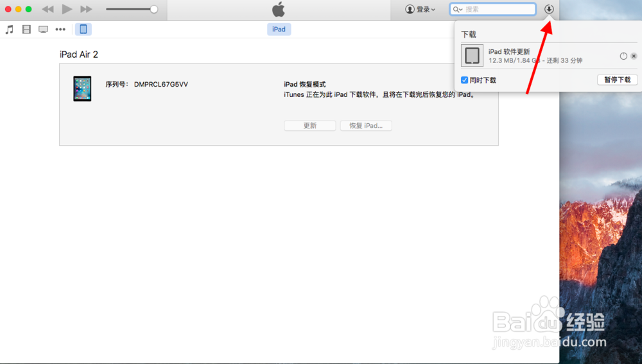Viewport: 642px width, 364px height.
Task: Click the fast-forward playback button
Action: [86, 9]
